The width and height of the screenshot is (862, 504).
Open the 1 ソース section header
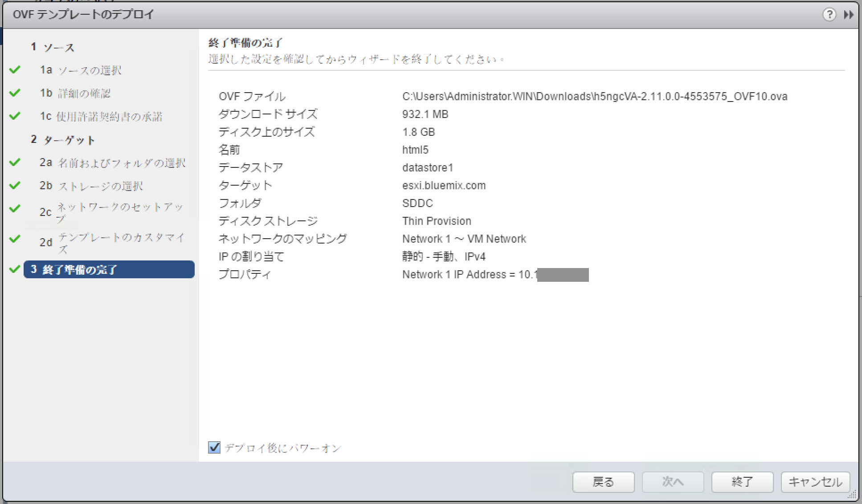(x=53, y=46)
